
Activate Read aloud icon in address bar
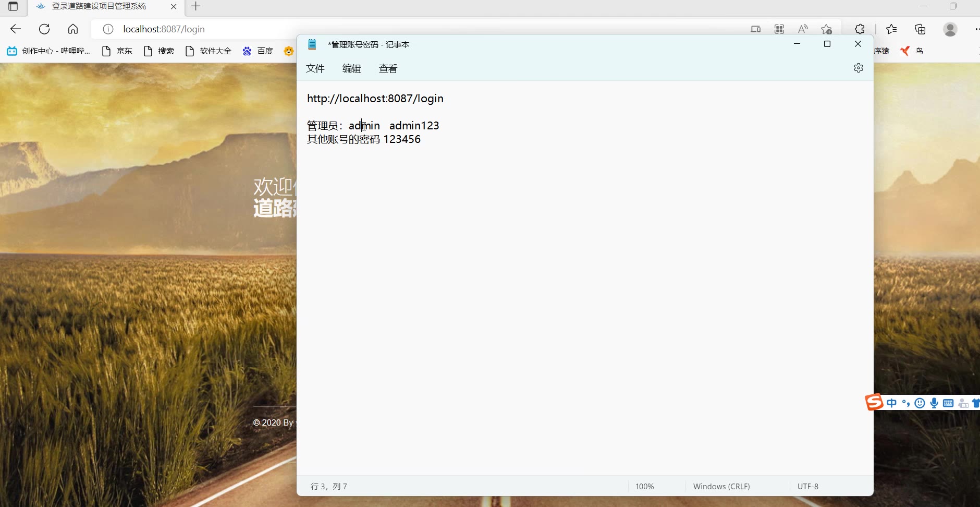803,29
